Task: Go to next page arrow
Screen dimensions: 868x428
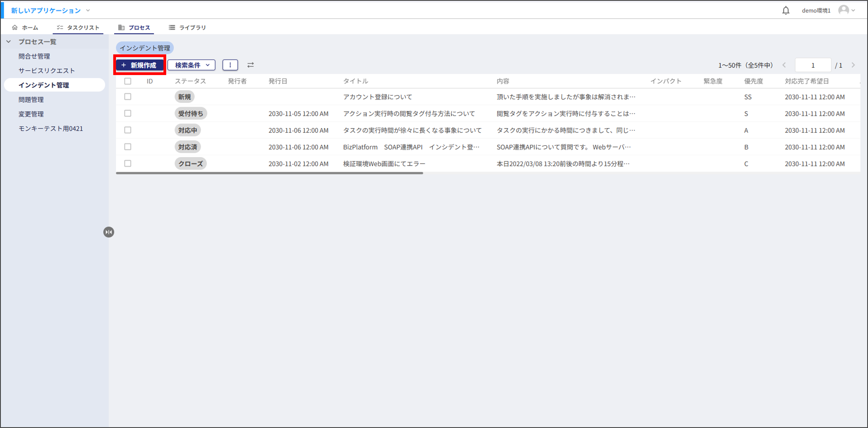Action: click(853, 65)
